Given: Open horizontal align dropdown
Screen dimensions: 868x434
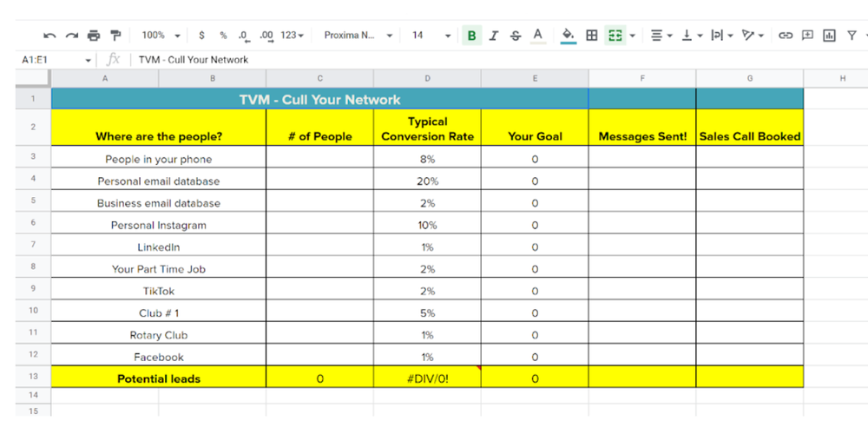Looking at the screenshot, I should click(661, 36).
